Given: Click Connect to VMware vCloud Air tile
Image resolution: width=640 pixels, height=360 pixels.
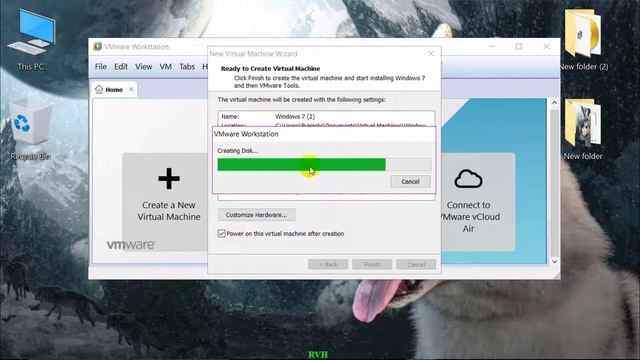Looking at the screenshot, I should (478, 202).
